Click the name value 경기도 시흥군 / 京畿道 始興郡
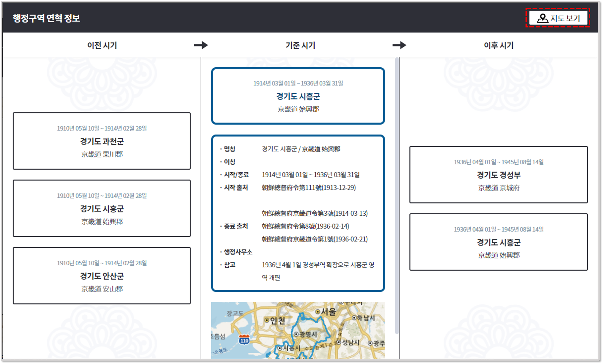Viewport: 603px width, 364px height. coord(301,149)
